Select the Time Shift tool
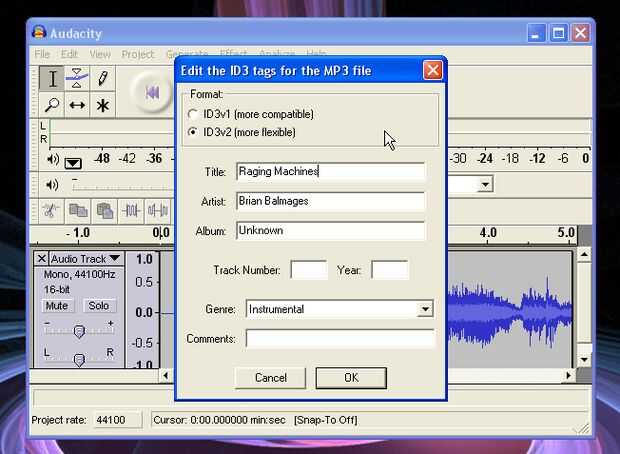Viewport: 620px width, 454px height. [x=77, y=105]
